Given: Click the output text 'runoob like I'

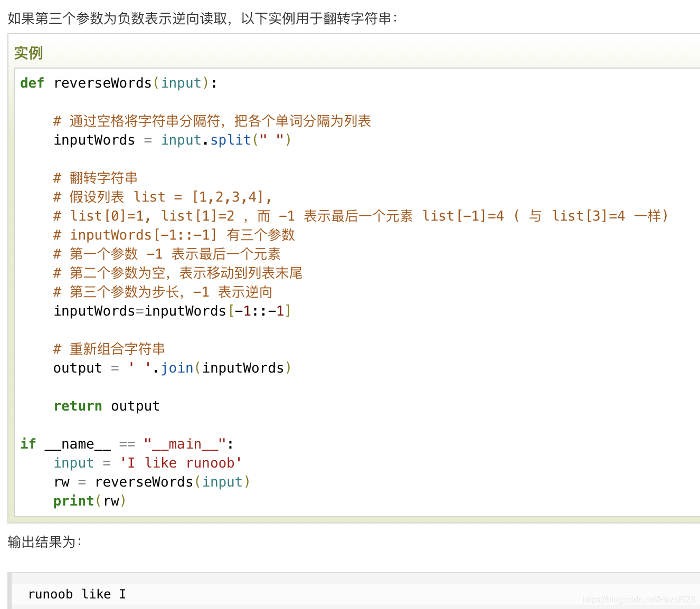Looking at the screenshot, I should click(x=77, y=594).
